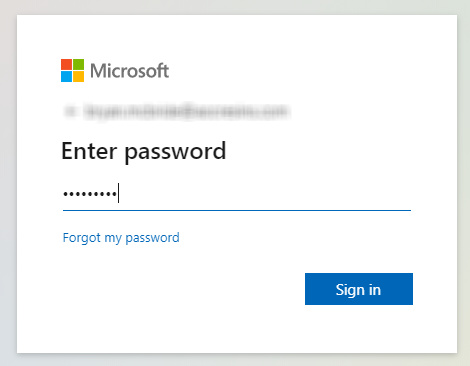
Task: Click the Microsoft wordmark text
Action: 129,71
